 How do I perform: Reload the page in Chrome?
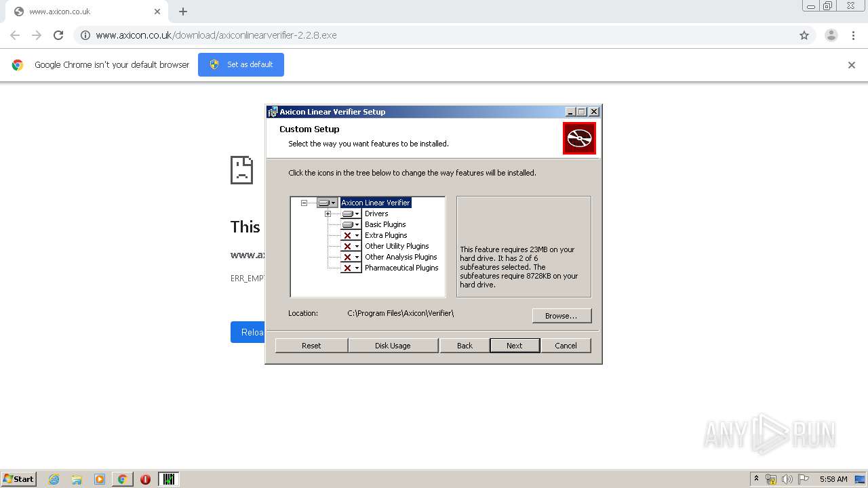click(58, 35)
